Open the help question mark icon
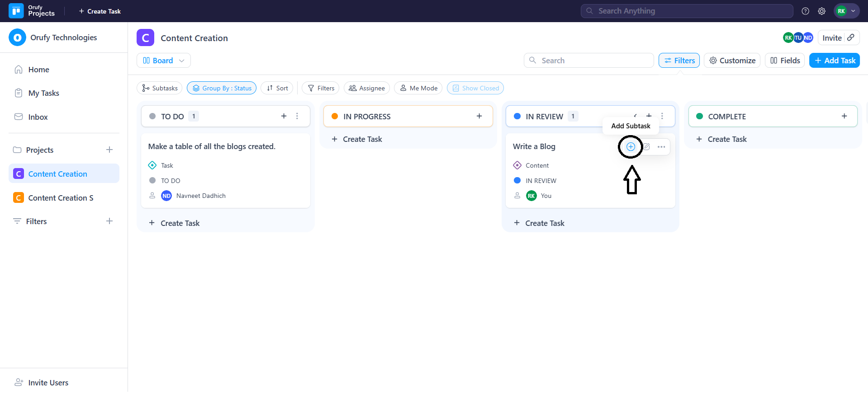The image size is (868, 394). [x=805, y=11]
